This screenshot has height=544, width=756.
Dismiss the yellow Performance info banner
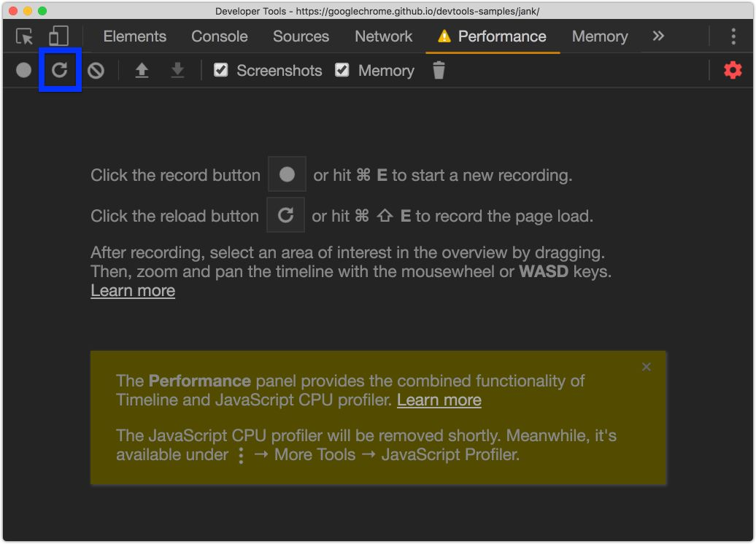646,368
